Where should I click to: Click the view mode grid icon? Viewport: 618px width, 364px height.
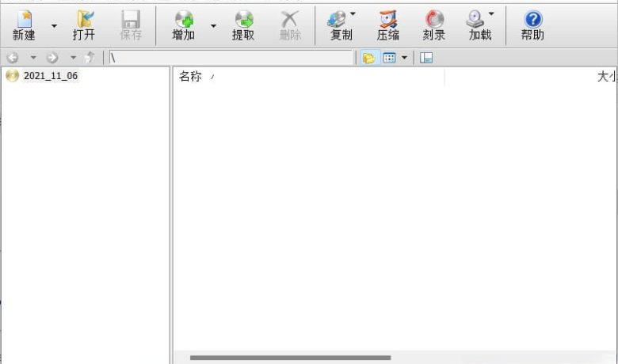coord(389,58)
